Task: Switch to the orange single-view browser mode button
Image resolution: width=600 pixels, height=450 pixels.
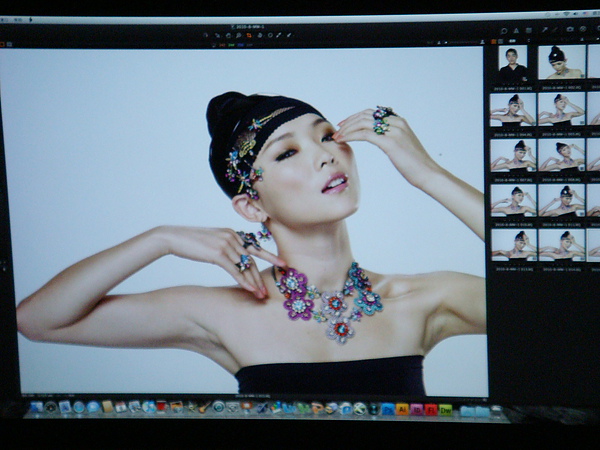Action: pos(494,41)
